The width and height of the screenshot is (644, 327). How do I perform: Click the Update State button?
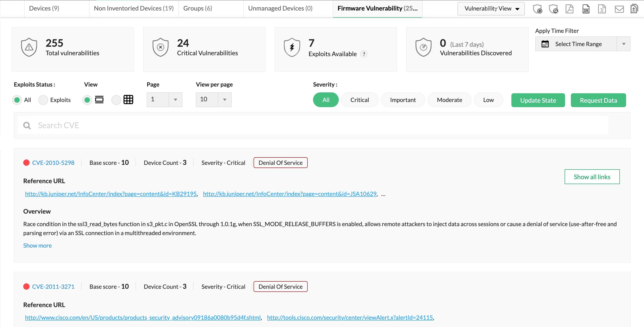[x=538, y=100]
